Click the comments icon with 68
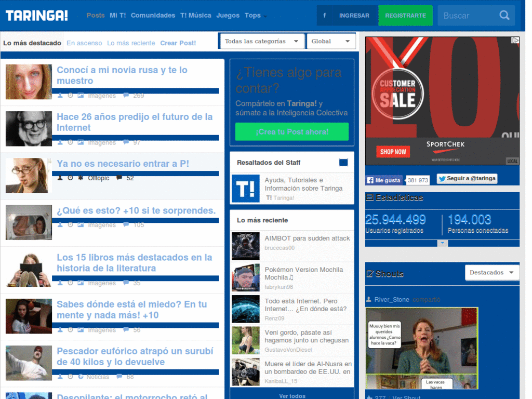Screen dimensions: 532x399 tap(119, 376)
